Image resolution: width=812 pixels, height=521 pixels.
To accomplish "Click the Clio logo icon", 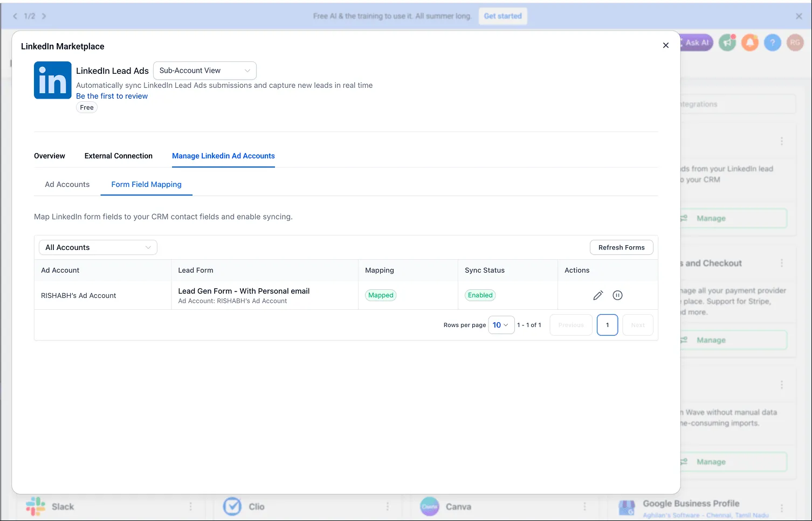I will [x=232, y=506].
